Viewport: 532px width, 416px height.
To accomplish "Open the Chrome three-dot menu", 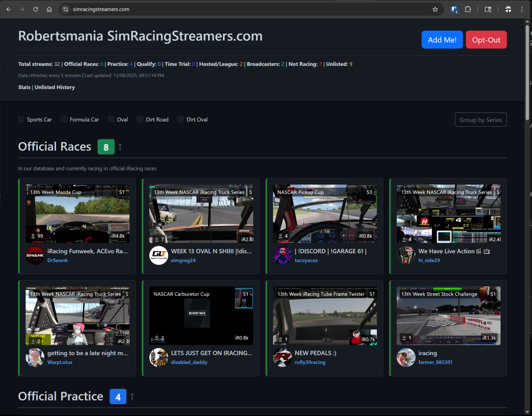I will pyautogui.click(x=522, y=9).
